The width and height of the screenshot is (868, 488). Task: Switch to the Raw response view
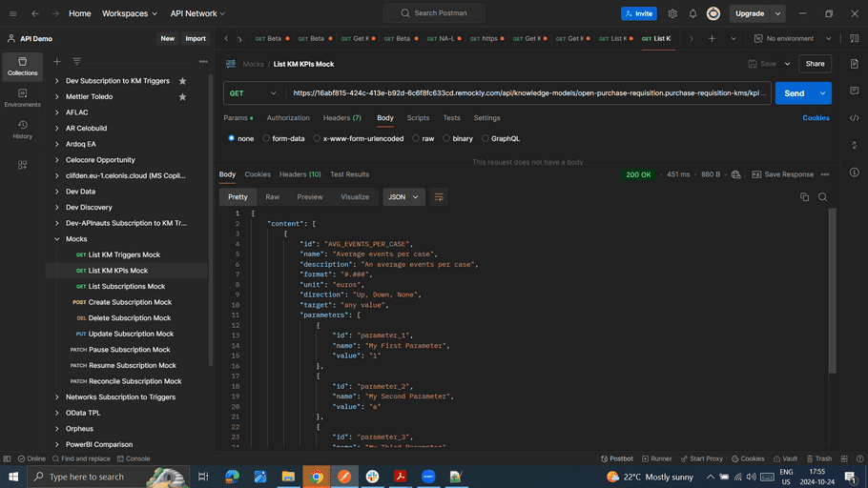pyautogui.click(x=273, y=196)
